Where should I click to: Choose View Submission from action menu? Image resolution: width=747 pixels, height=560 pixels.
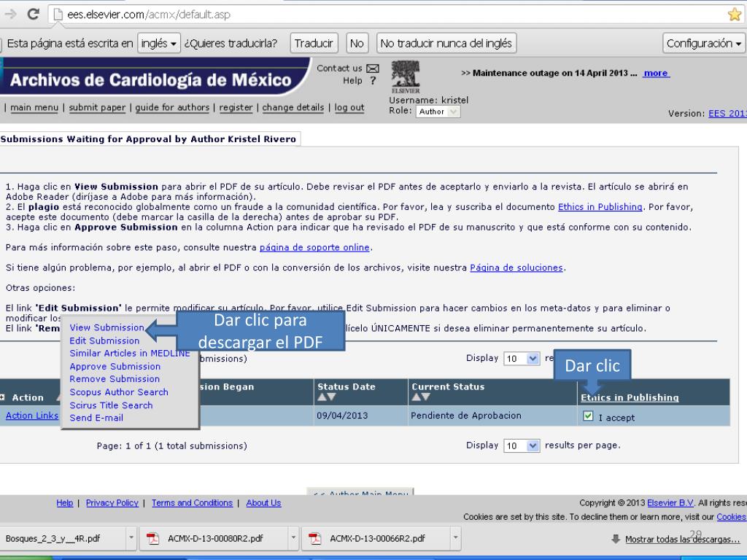(107, 327)
